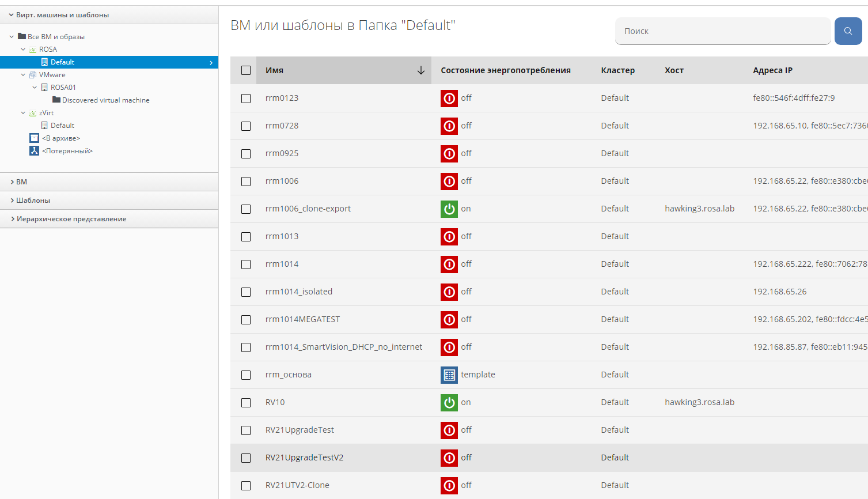Select Discovered virtual machine folder
868x499 pixels.
(x=105, y=100)
